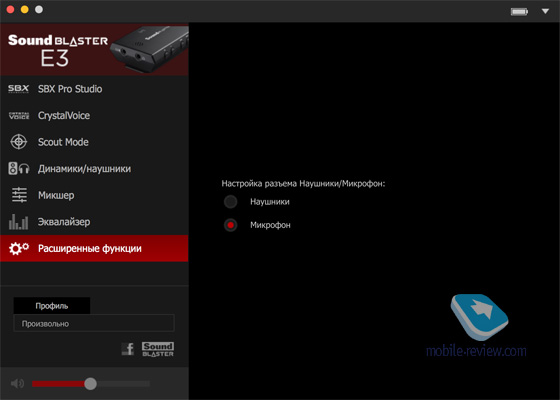
Task: Select Расширенные функции section
Action: 94,248
